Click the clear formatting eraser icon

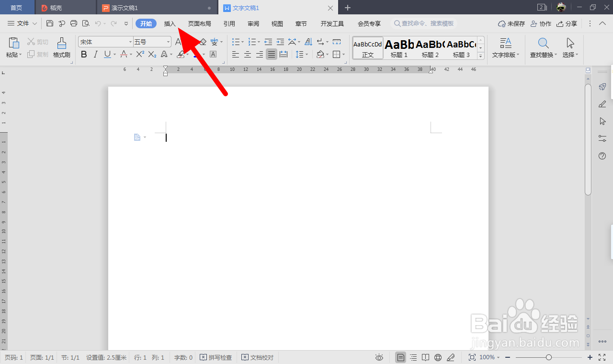(x=203, y=42)
